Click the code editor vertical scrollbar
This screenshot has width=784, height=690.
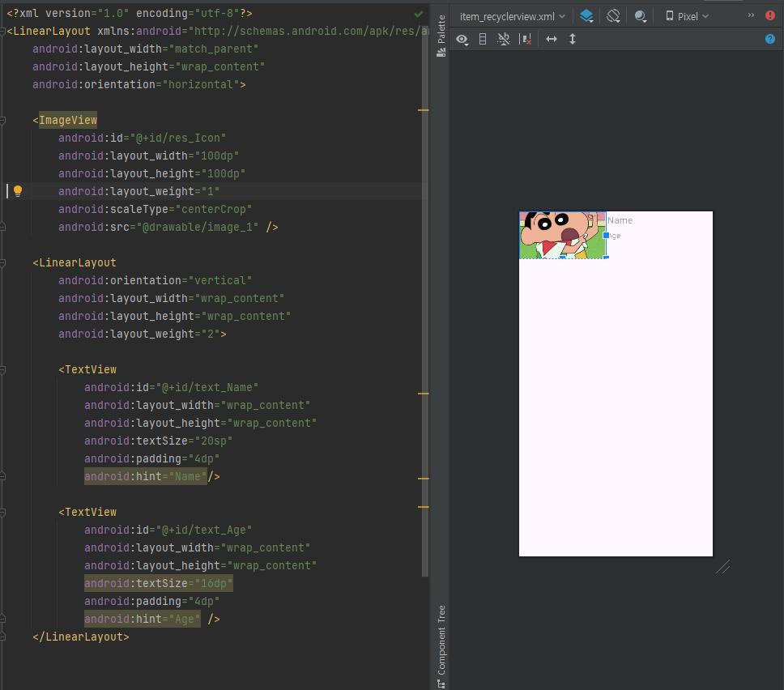coord(425,300)
